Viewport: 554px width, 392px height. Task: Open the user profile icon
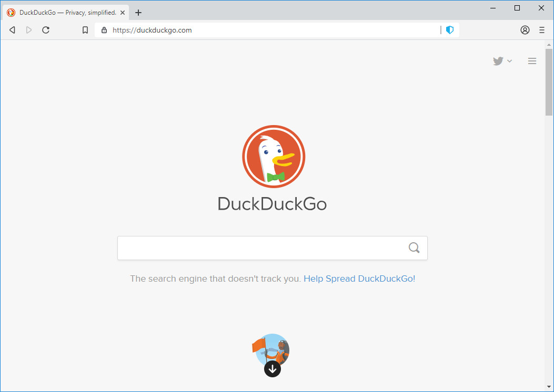click(x=525, y=30)
